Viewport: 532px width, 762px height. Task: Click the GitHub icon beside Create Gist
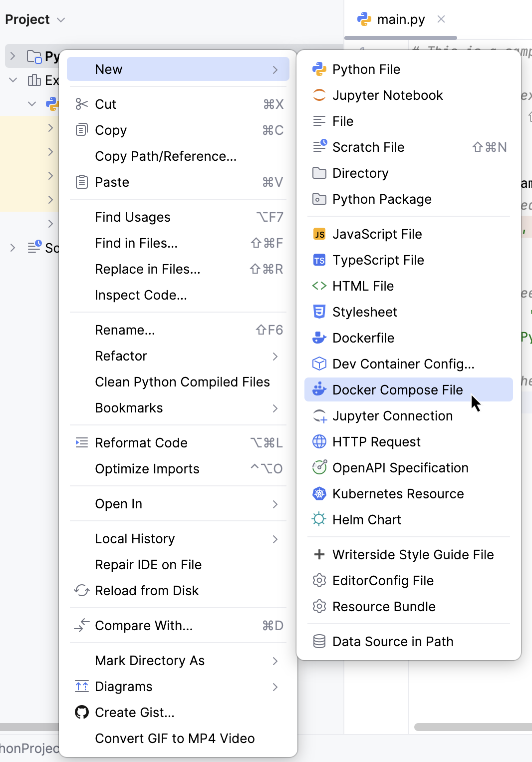(82, 713)
